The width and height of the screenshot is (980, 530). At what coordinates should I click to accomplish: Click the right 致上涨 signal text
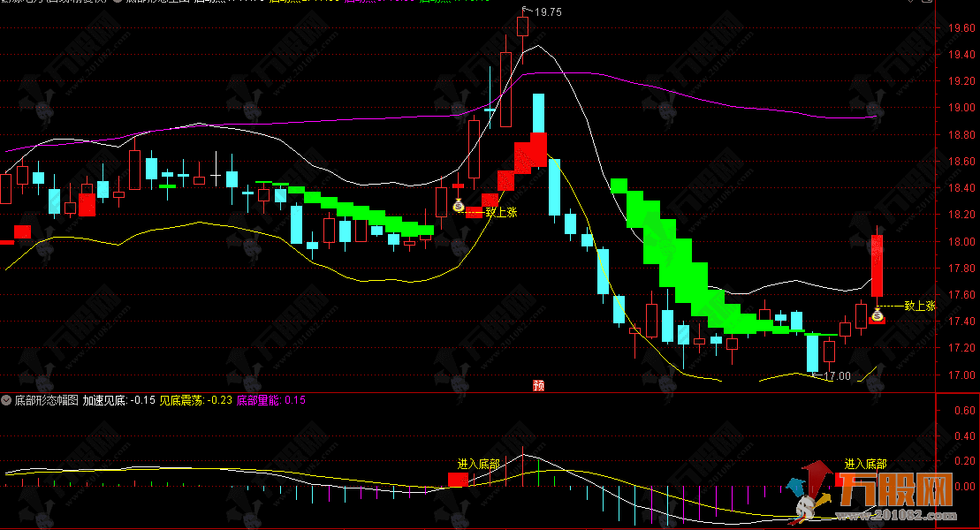(920, 306)
